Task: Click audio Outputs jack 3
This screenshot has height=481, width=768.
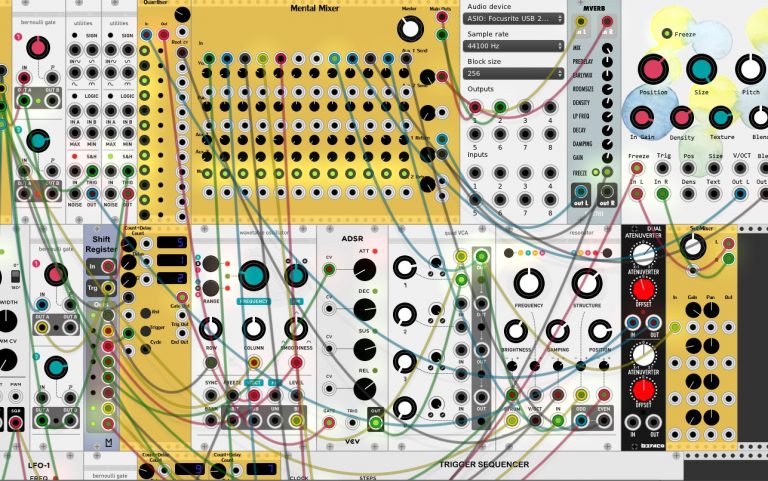Action: [525, 107]
